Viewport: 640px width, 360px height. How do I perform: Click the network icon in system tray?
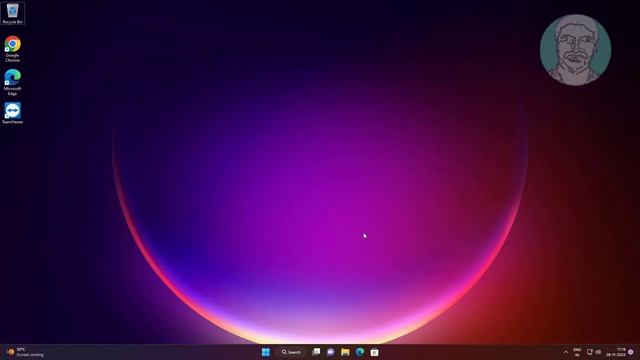[589, 352]
